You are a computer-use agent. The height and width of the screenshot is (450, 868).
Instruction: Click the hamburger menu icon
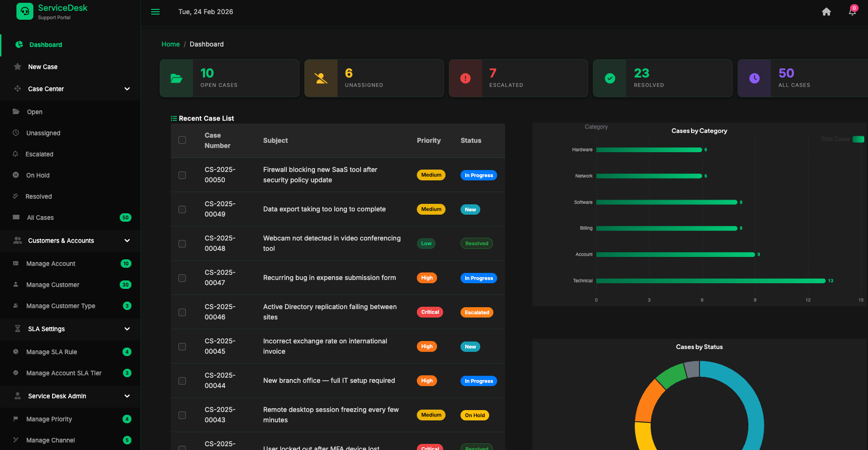155,12
